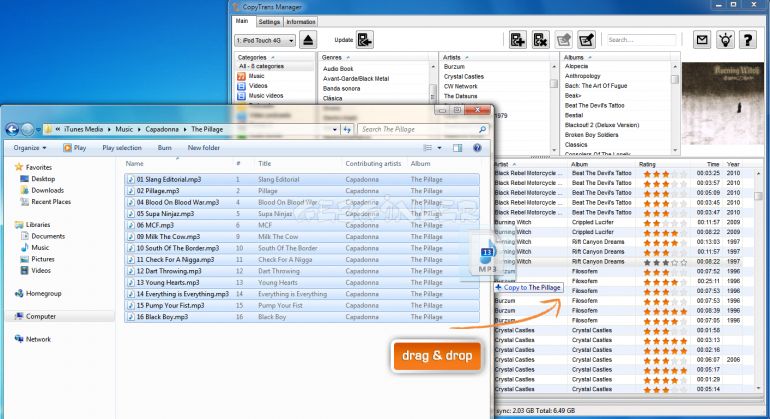Click the Update sync icon
The width and height of the screenshot is (770, 419).
tap(365, 40)
